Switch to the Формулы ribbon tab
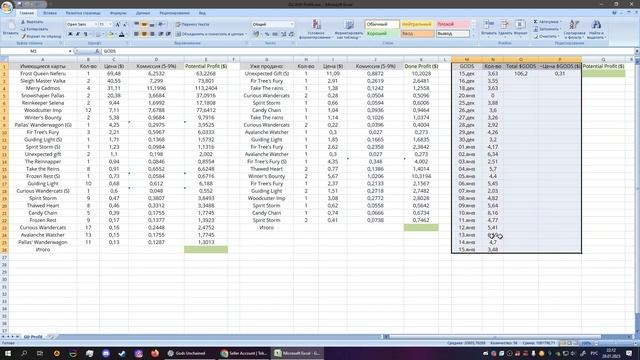This screenshot has height=360, width=640. [118, 13]
